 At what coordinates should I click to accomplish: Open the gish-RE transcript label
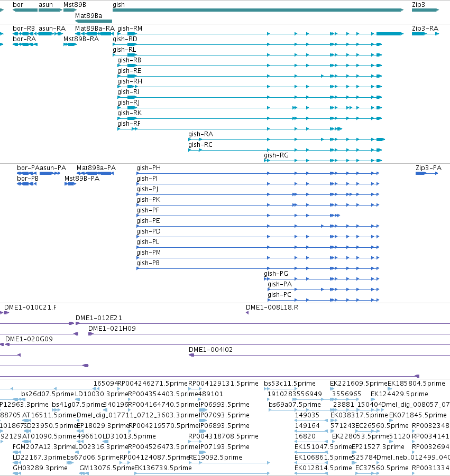[130, 71]
